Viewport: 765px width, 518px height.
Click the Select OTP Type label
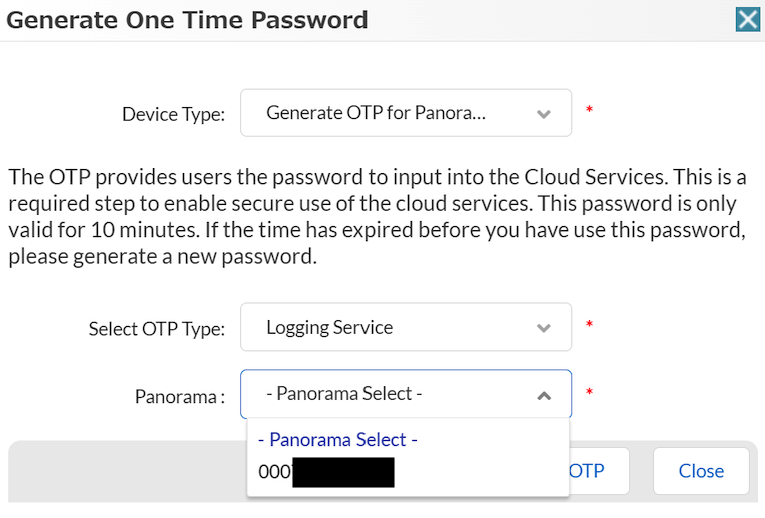156,328
